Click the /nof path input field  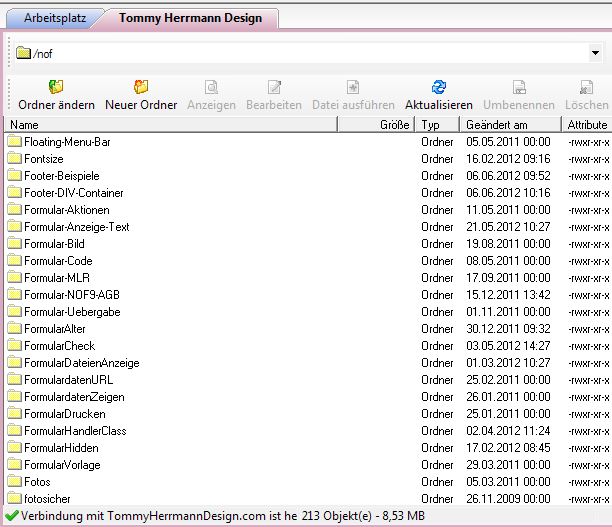[300, 53]
